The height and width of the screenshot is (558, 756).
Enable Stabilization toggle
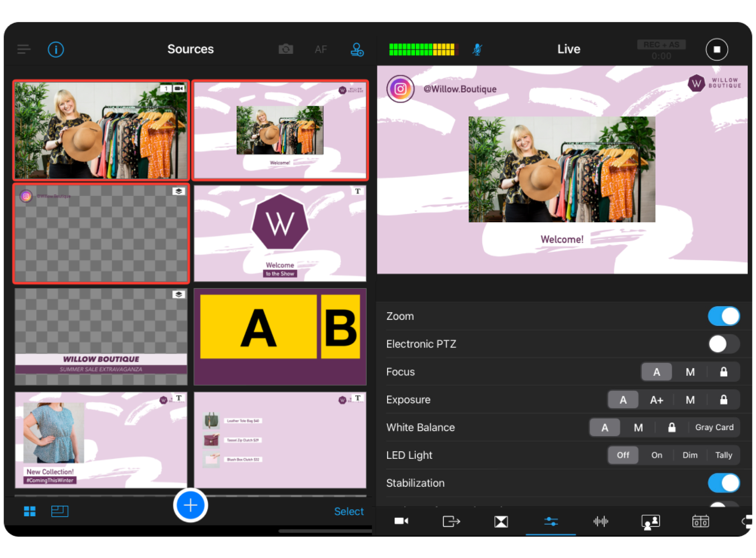723,483
